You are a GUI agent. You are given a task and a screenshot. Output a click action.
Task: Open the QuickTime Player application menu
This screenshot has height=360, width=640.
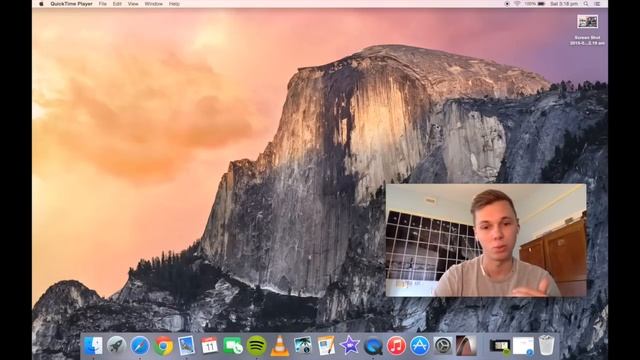pyautogui.click(x=71, y=4)
